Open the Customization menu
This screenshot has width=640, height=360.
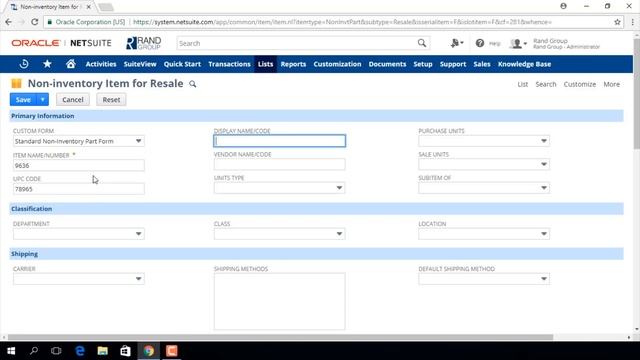tap(337, 64)
